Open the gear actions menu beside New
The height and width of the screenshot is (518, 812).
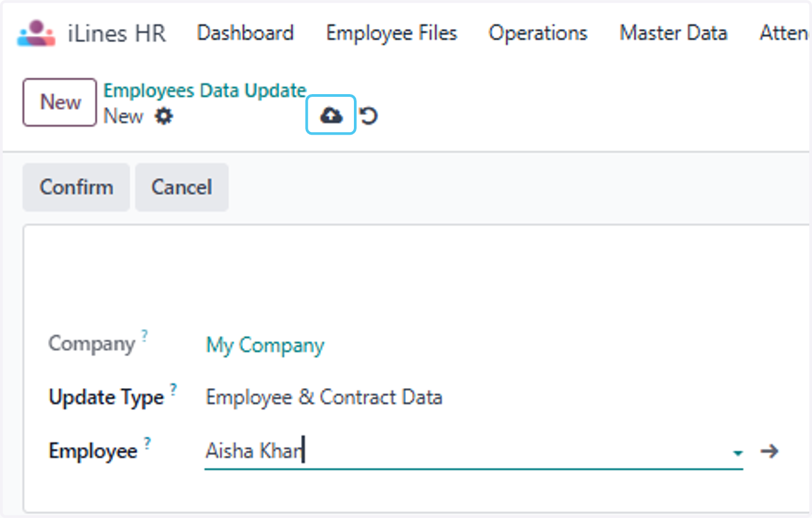tap(163, 116)
